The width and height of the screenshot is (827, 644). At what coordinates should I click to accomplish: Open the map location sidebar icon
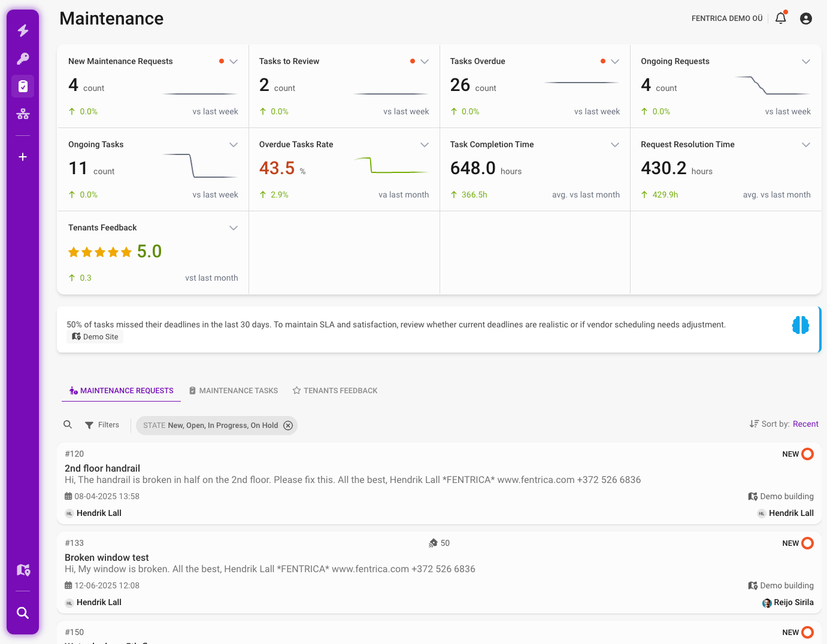(x=23, y=570)
